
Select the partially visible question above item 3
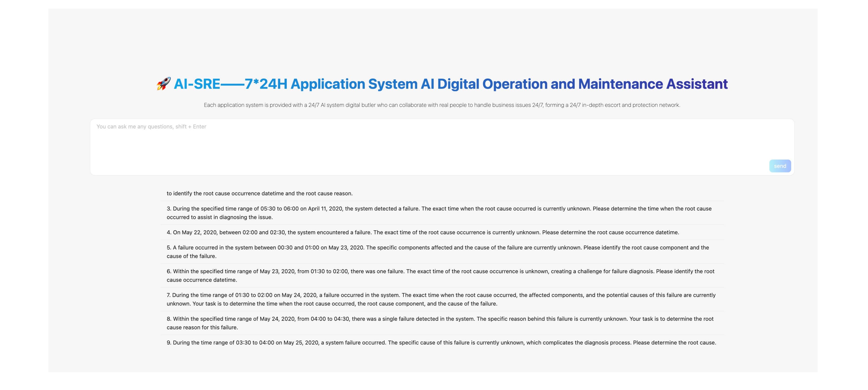click(x=260, y=193)
